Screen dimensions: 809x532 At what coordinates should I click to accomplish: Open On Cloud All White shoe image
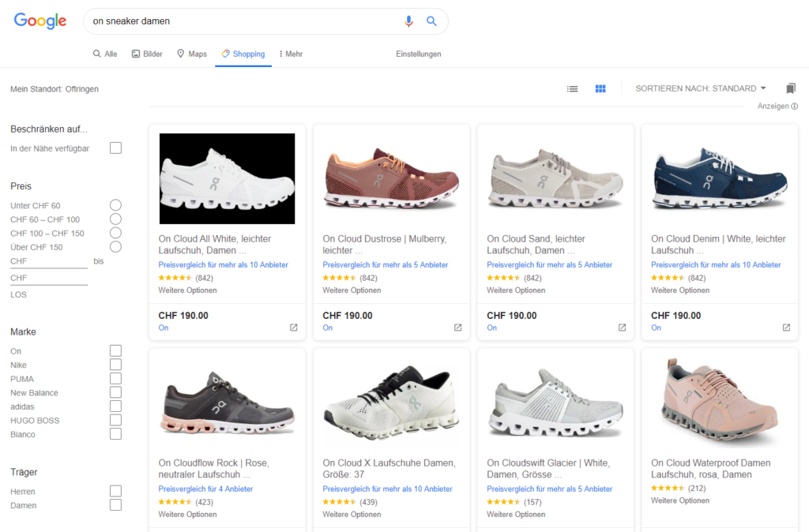(227, 178)
